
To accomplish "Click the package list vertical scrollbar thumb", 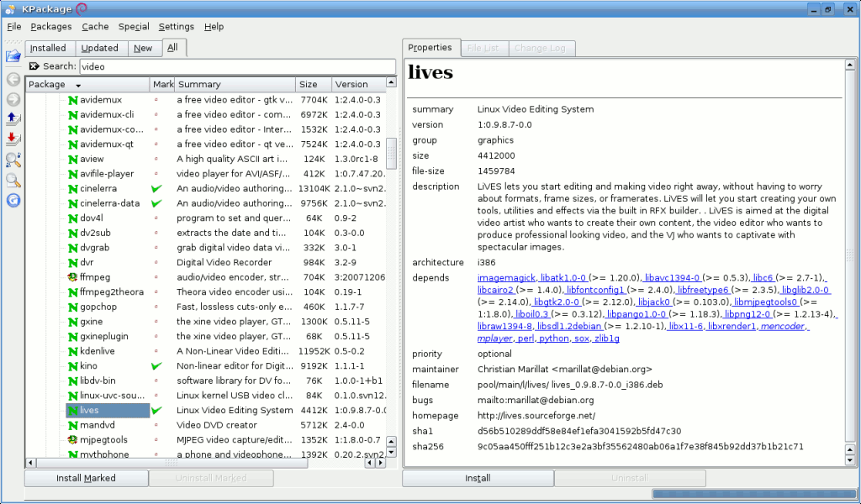I will [391, 153].
